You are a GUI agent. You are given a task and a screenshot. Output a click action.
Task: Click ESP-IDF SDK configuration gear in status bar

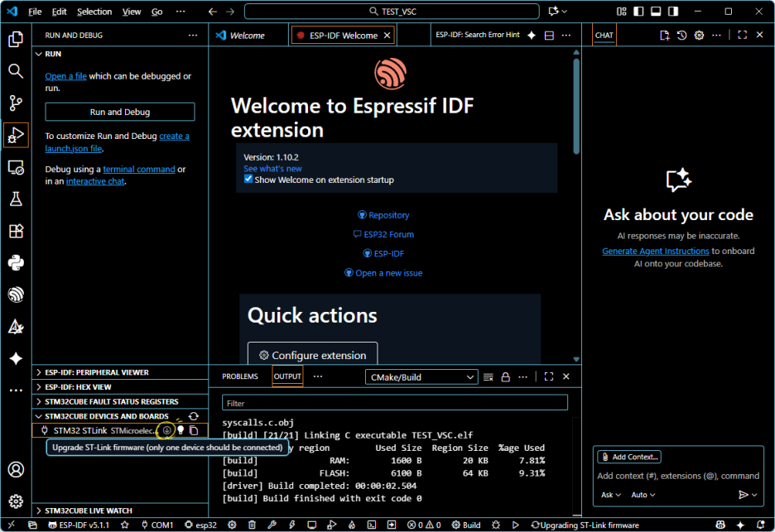tap(233, 525)
